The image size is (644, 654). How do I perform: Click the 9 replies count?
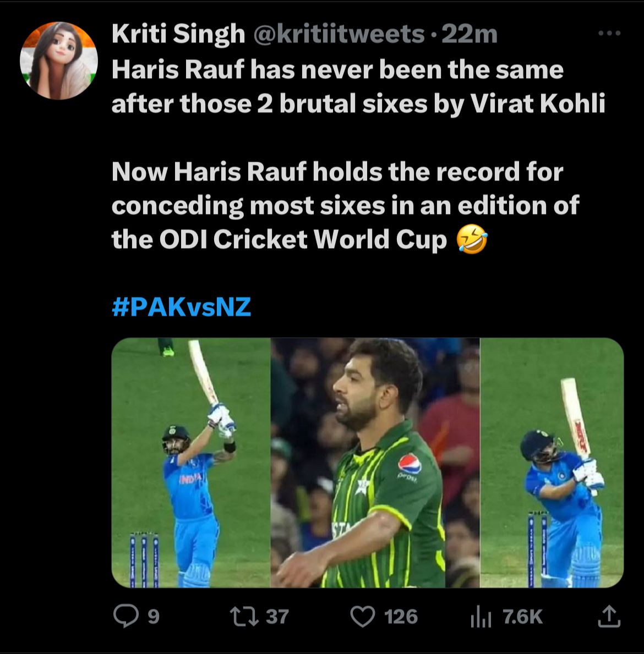pyautogui.click(x=154, y=617)
